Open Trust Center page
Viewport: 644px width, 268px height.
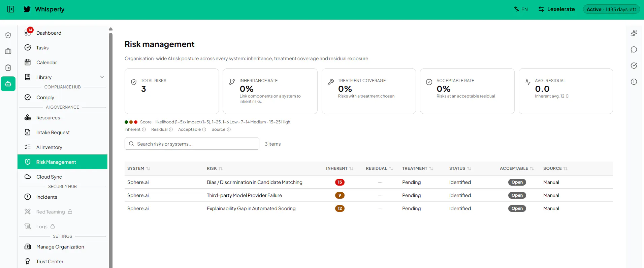tap(62, 262)
